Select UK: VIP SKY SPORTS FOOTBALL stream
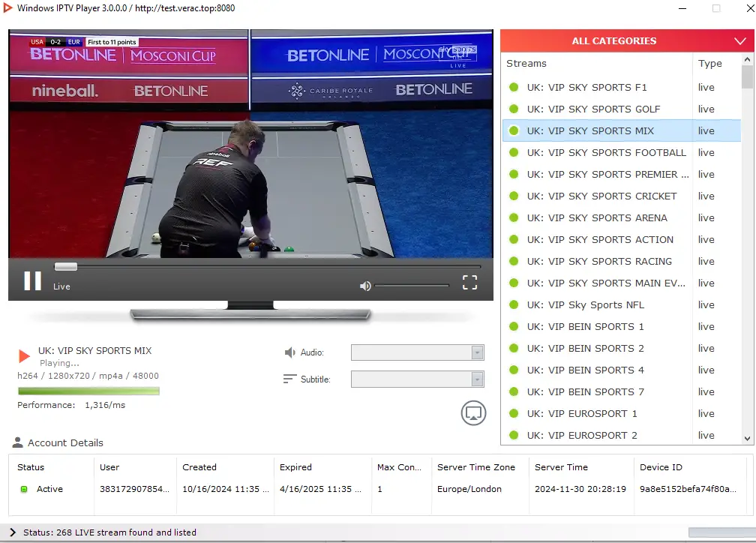756x543 pixels. [x=622, y=152]
